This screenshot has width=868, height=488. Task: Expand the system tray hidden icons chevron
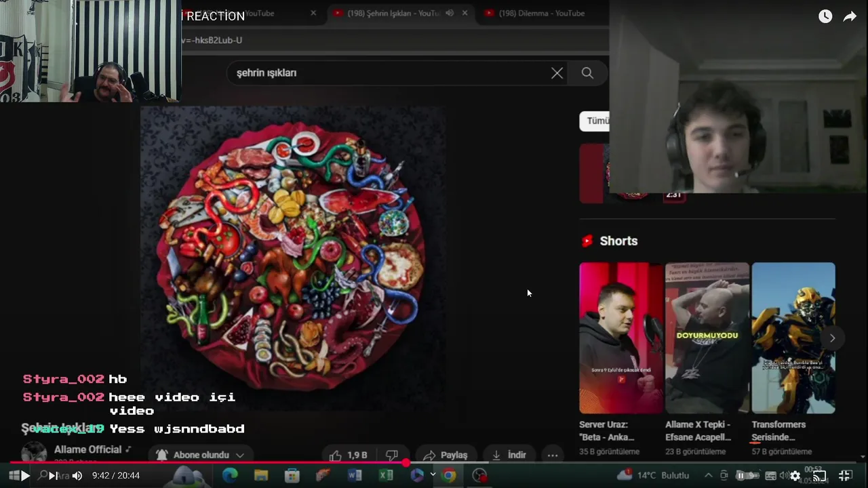click(x=708, y=476)
